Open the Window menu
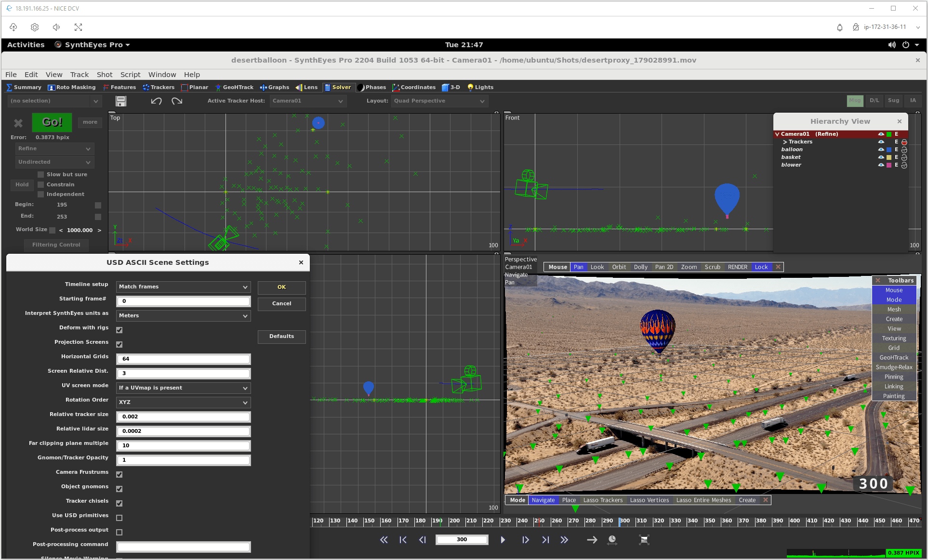928x560 pixels. pyautogui.click(x=162, y=75)
